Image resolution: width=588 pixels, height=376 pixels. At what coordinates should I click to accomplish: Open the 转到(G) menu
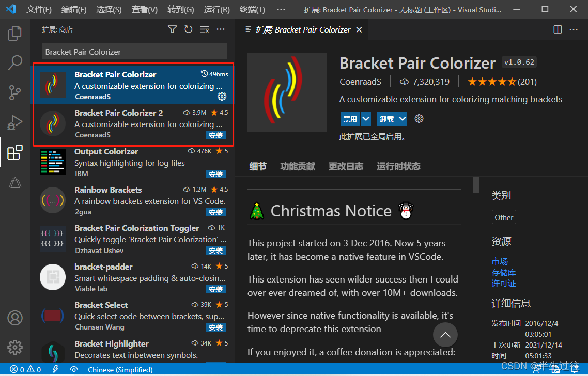tap(180, 10)
